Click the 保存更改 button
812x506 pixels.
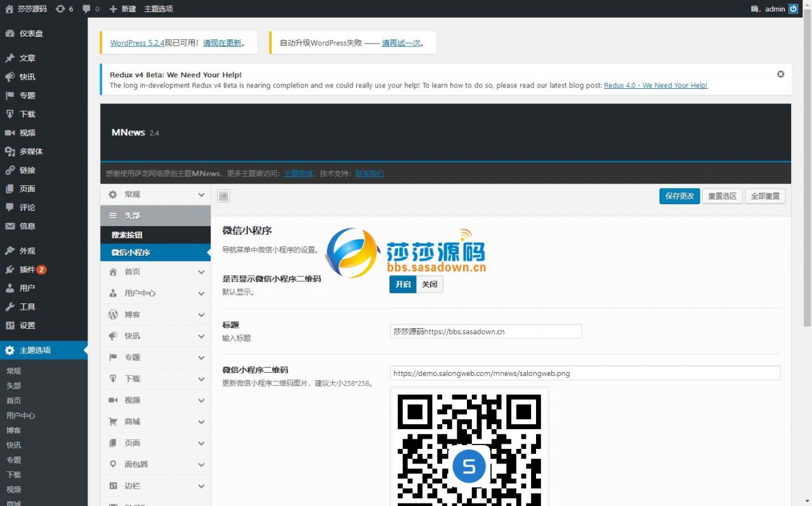click(679, 196)
